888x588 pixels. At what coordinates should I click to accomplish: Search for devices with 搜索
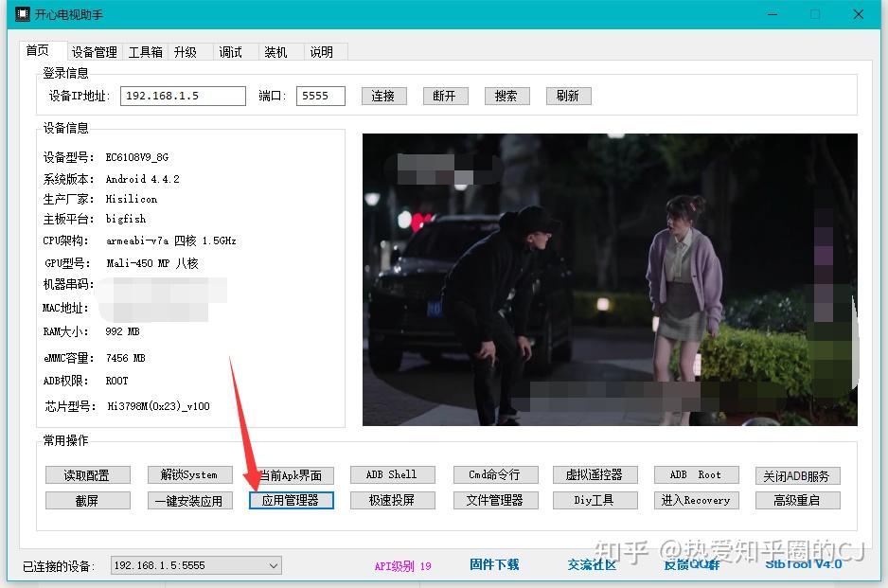[x=506, y=96]
